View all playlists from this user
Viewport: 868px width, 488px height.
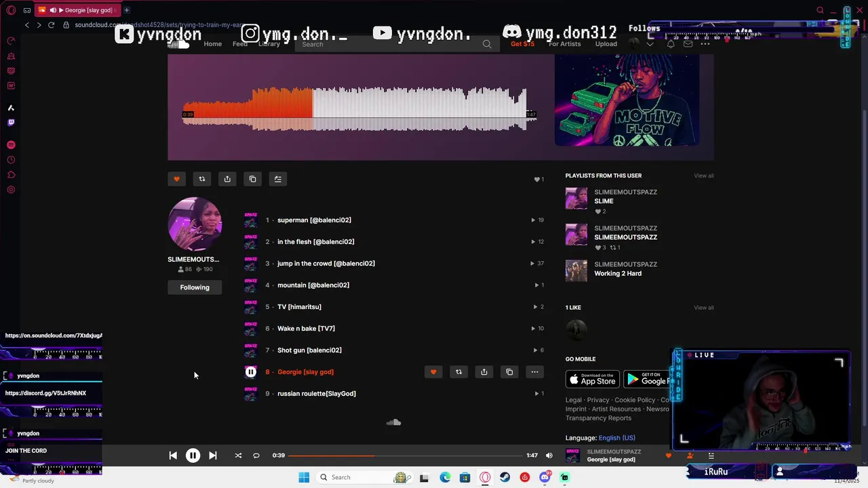click(704, 176)
